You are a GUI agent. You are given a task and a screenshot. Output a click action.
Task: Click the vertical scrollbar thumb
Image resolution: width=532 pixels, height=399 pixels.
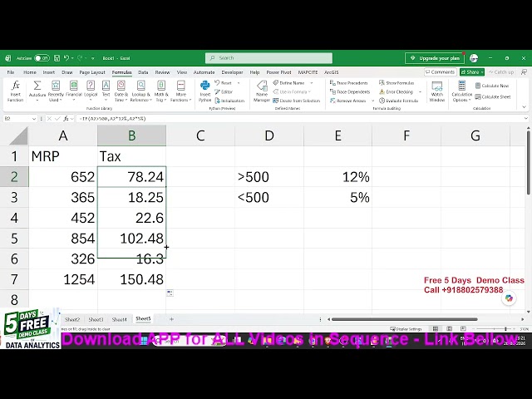click(529, 163)
